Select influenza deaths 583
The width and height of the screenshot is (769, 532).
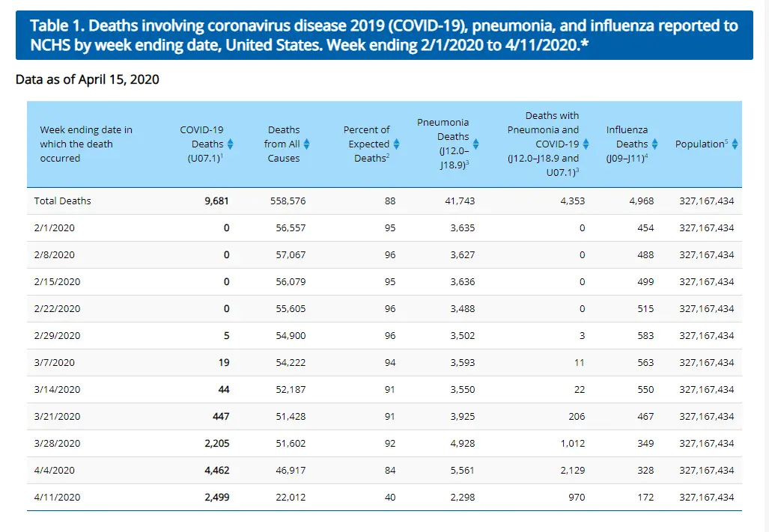pyautogui.click(x=645, y=335)
